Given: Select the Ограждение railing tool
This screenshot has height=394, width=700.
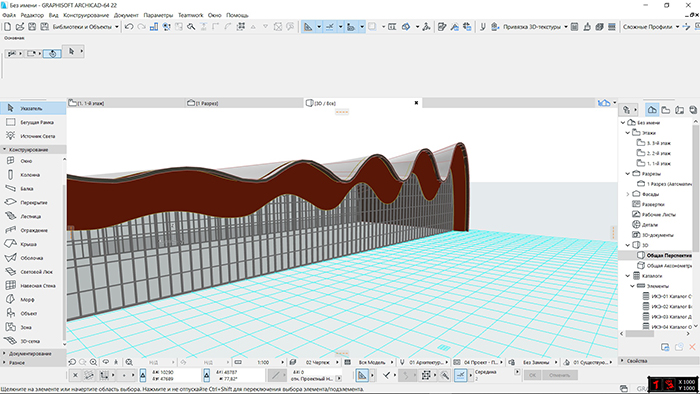Looking at the screenshot, I should [31, 230].
